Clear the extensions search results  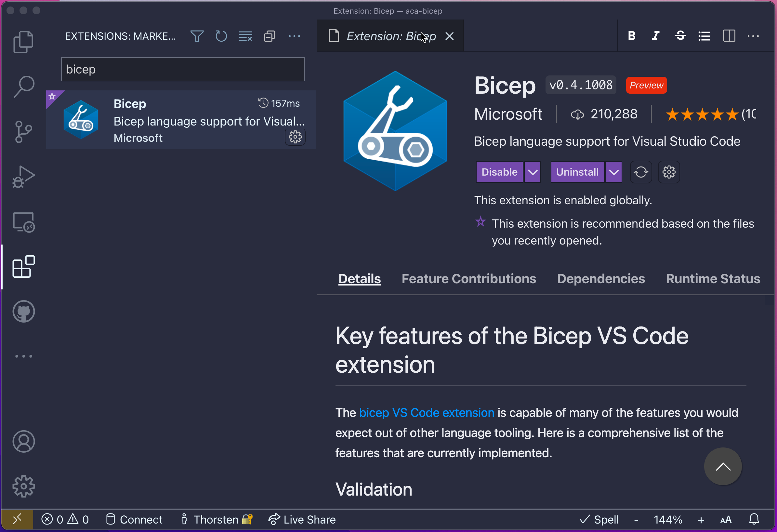tap(245, 36)
